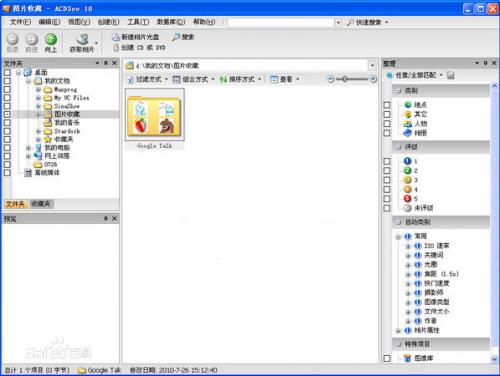The width and height of the screenshot is (500, 376).
Task: Tick the checkbox beside rating 3
Action: tap(387, 180)
